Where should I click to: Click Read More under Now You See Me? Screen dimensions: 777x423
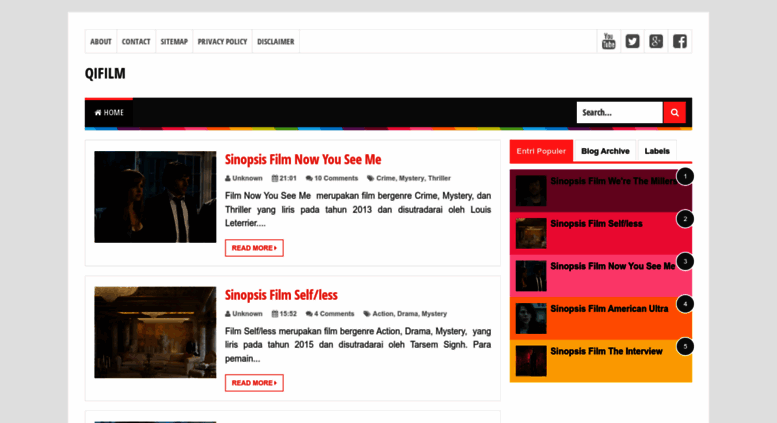pyautogui.click(x=254, y=248)
